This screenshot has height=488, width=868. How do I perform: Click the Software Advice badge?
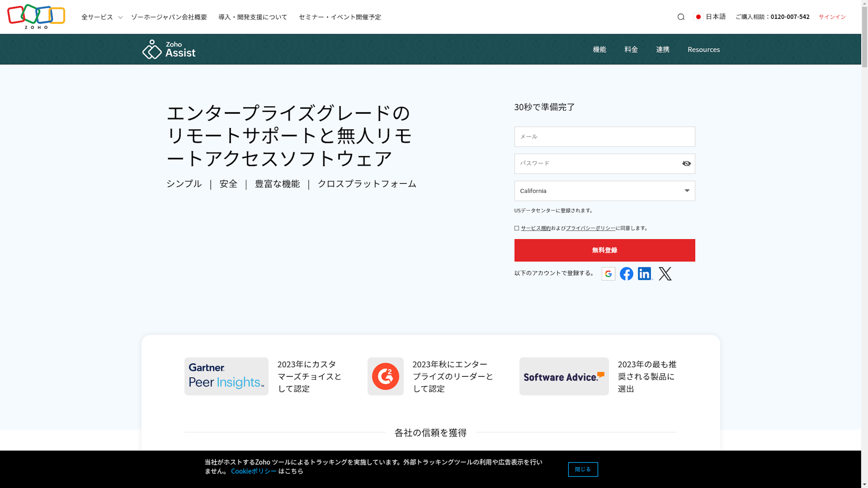(x=564, y=376)
